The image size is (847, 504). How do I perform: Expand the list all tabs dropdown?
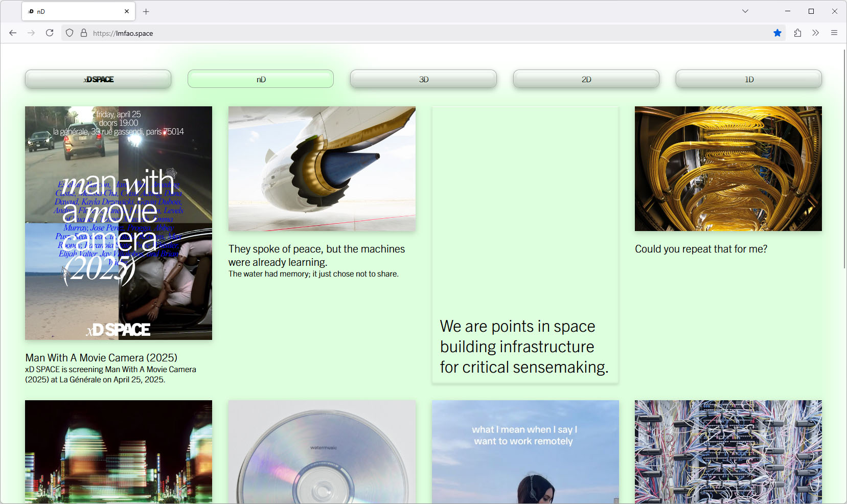745,11
